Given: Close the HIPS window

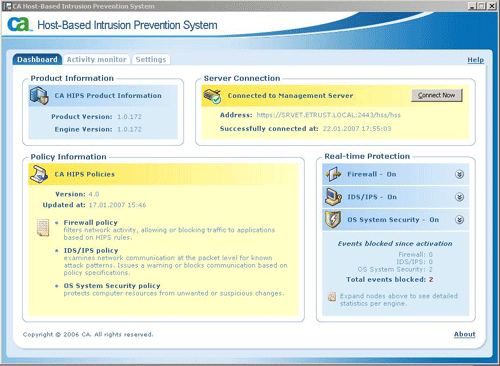Looking at the screenshot, I should pos(492,6).
